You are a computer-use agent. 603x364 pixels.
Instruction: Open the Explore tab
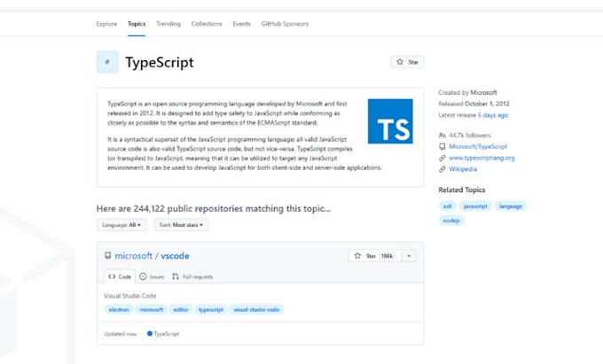106,24
